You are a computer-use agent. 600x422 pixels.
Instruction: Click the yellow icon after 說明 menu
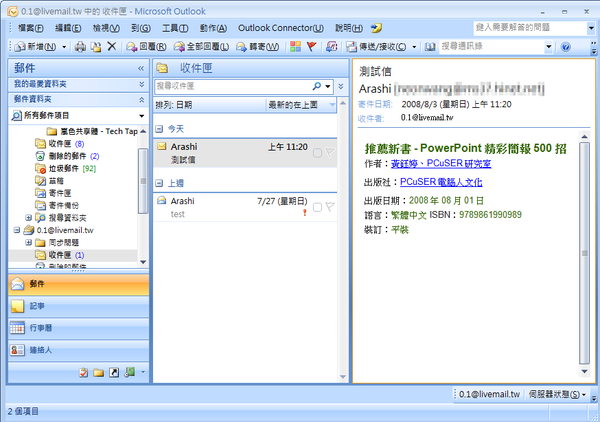376,28
